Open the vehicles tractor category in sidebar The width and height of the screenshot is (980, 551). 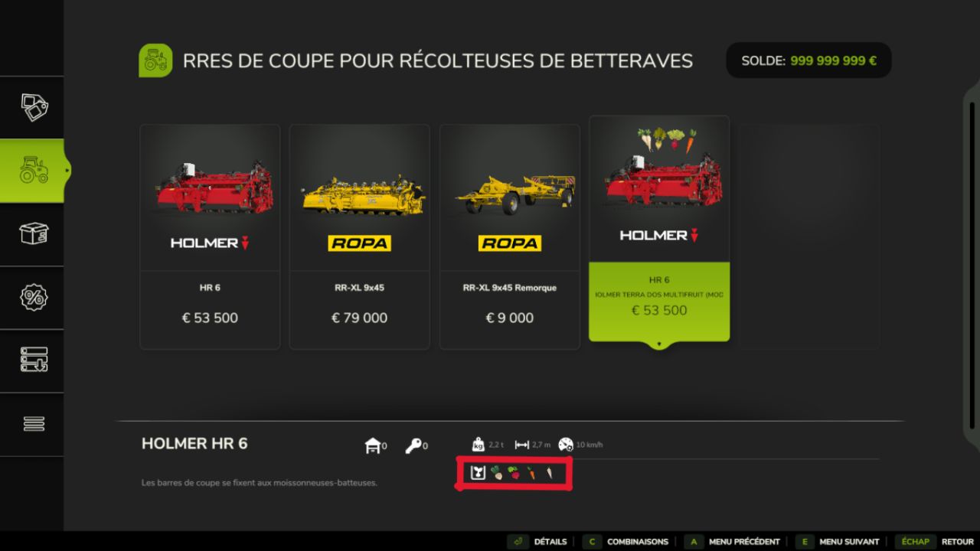[34, 170]
